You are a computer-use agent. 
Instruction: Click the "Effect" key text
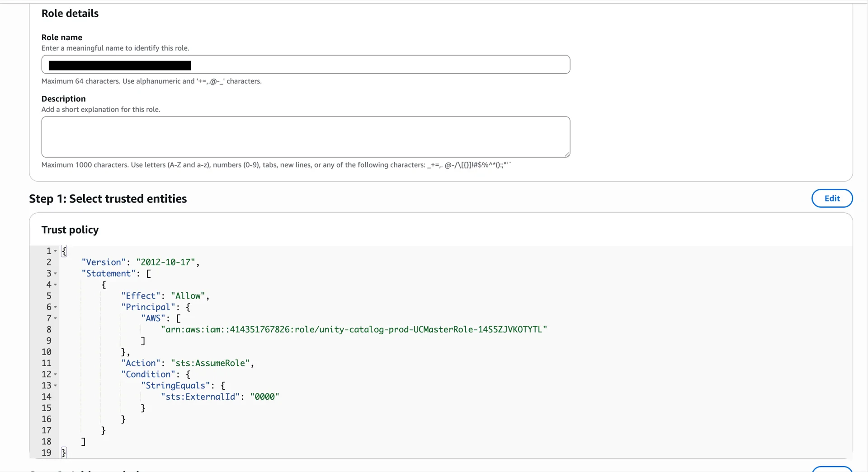point(141,296)
